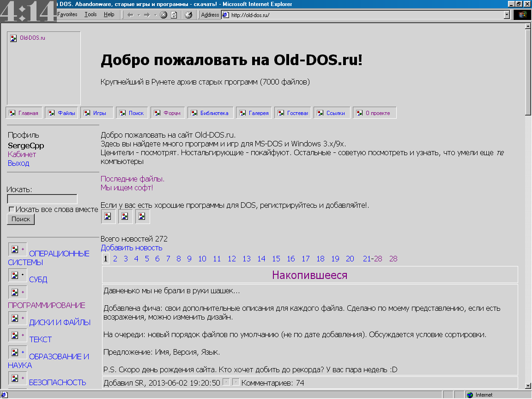Open the Tools menu
Screen dimensions: 532x399
point(91,14)
